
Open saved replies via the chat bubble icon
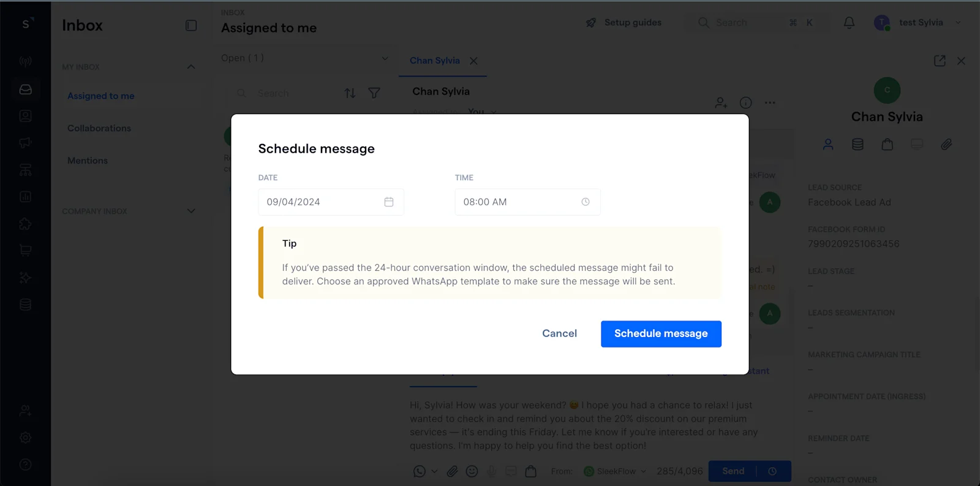click(510, 471)
